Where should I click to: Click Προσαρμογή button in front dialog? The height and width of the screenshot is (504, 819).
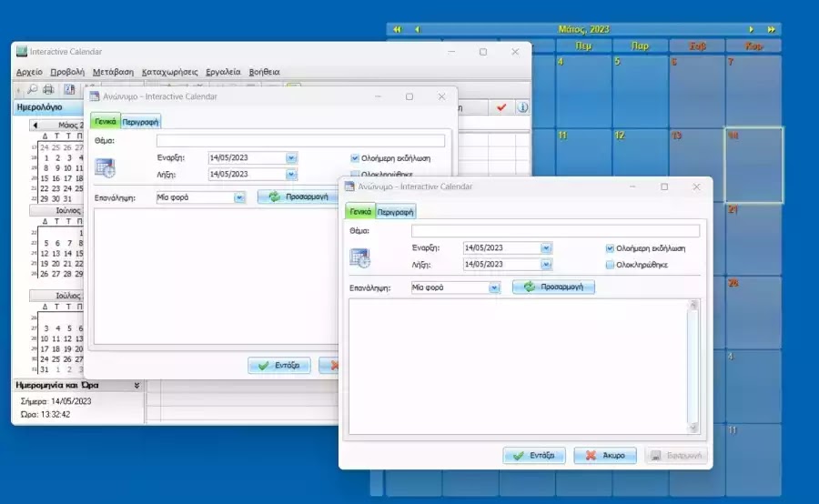click(x=553, y=287)
